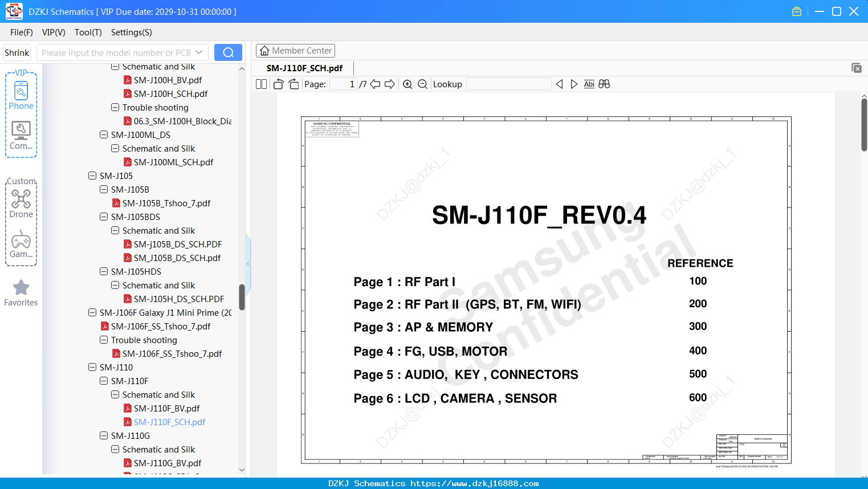This screenshot has width=868, height=489.
Task: Click the blue search magnifier button
Action: click(228, 52)
